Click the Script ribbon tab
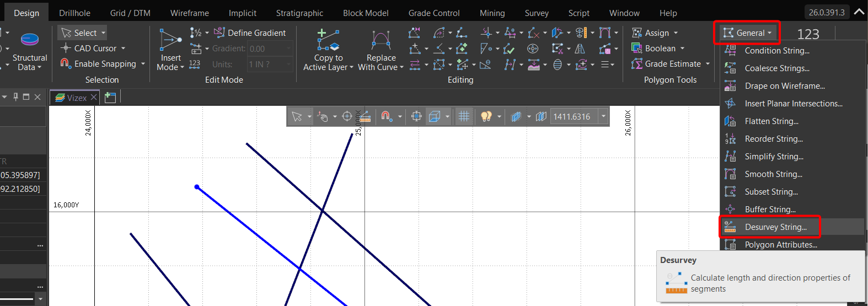Image resolution: width=868 pixels, height=306 pixels. click(579, 13)
